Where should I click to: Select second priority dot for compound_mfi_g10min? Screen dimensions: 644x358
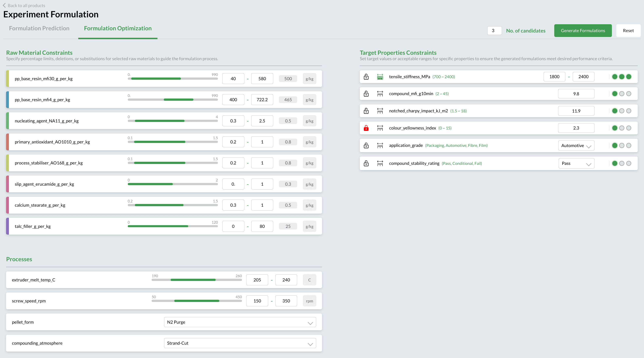click(x=622, y=94)
